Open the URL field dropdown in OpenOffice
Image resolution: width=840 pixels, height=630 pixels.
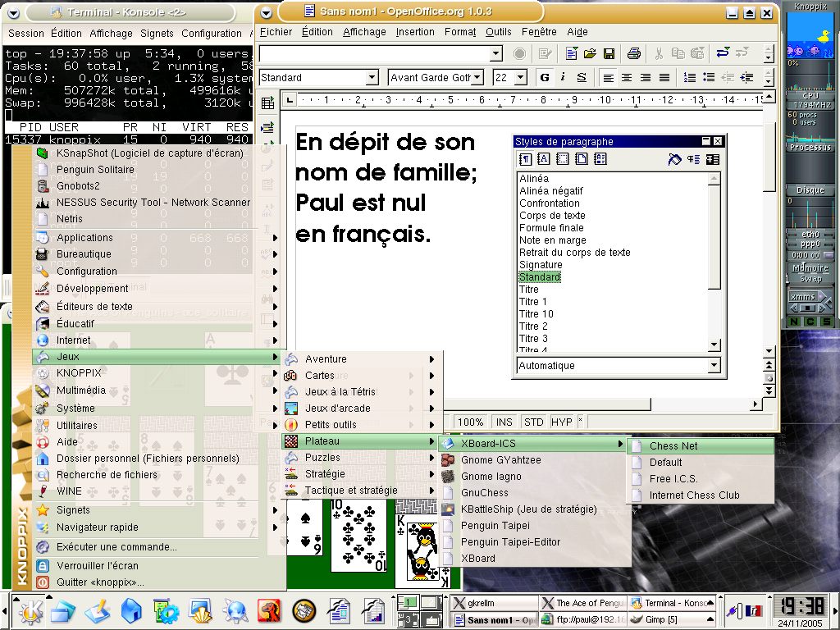pos(496,53)
